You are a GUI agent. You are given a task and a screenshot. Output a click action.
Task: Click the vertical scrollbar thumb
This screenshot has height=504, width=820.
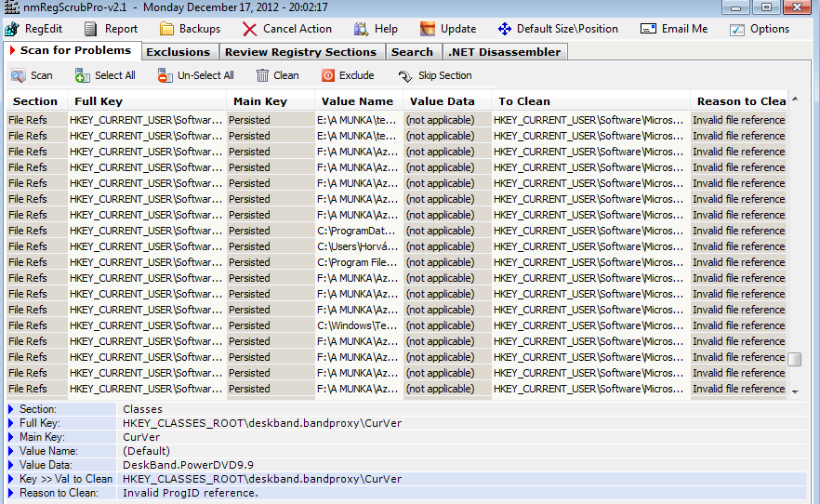pyautogui.click(x=795, y=359)
